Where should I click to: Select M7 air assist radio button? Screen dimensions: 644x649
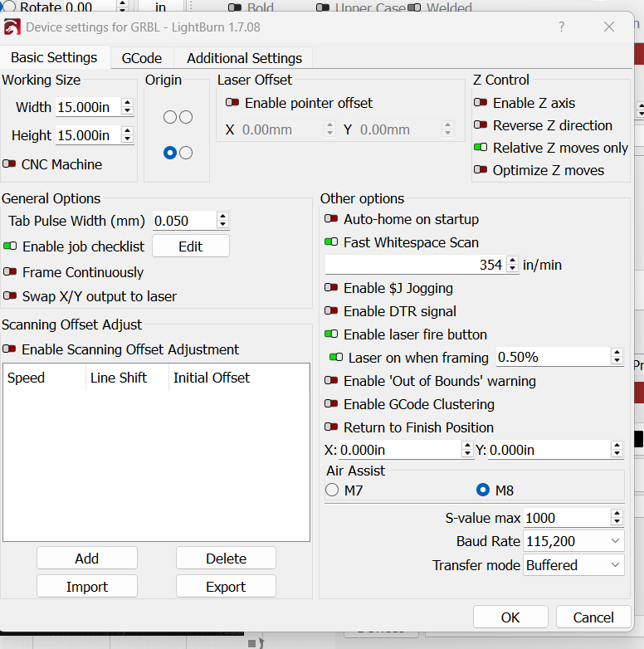click(x=333, y=490)
